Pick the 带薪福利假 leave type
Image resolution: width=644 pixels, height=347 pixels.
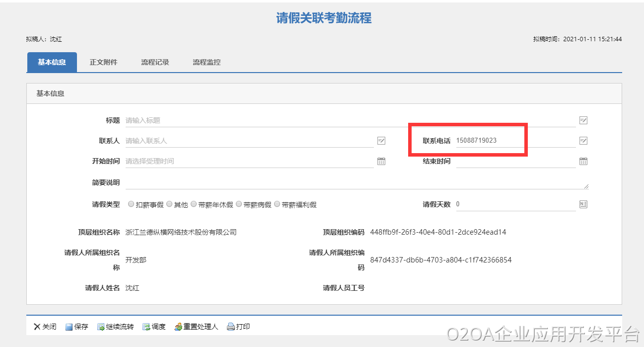[277, 204]
